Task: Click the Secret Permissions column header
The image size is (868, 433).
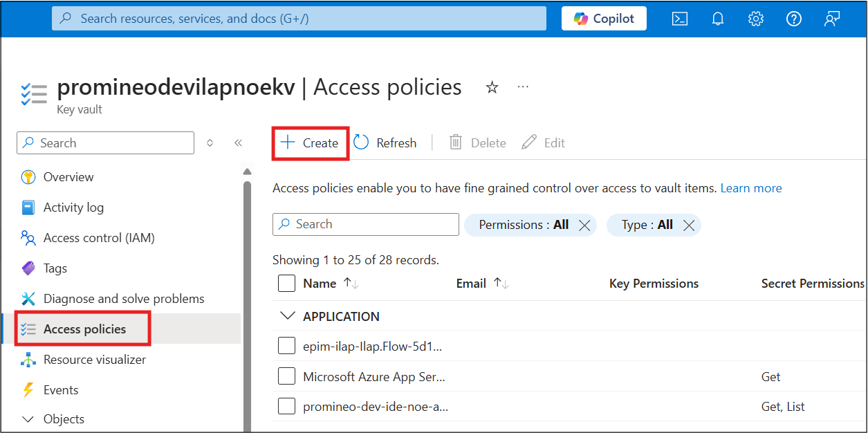Action: coord(813,284)
